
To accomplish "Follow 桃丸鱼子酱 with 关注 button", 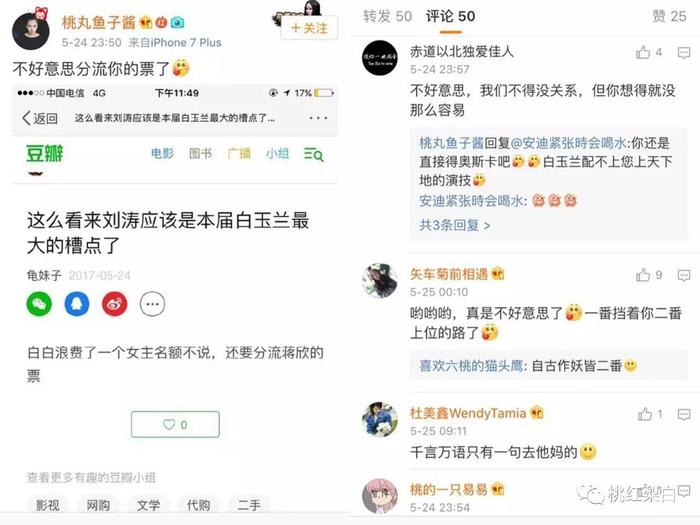I will click(309, 28).
